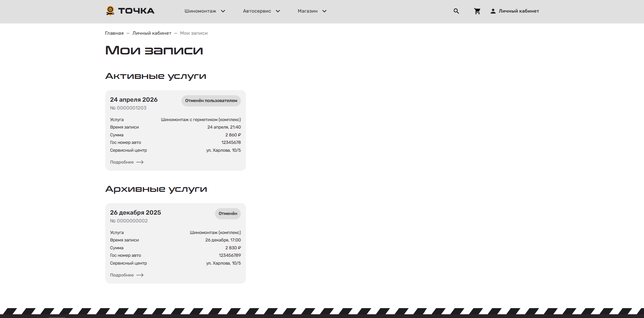The width and height of the screenshot is (644, 318).
Task: Click arrow icon next to Подробнее in 26 декабря card
Action: click(140, 275)
